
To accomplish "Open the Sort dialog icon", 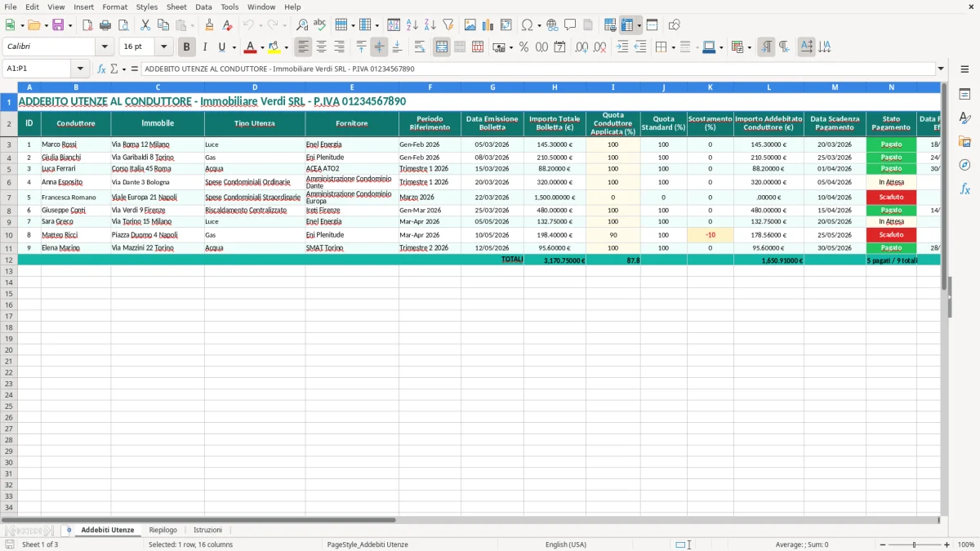I will point(394,25).
